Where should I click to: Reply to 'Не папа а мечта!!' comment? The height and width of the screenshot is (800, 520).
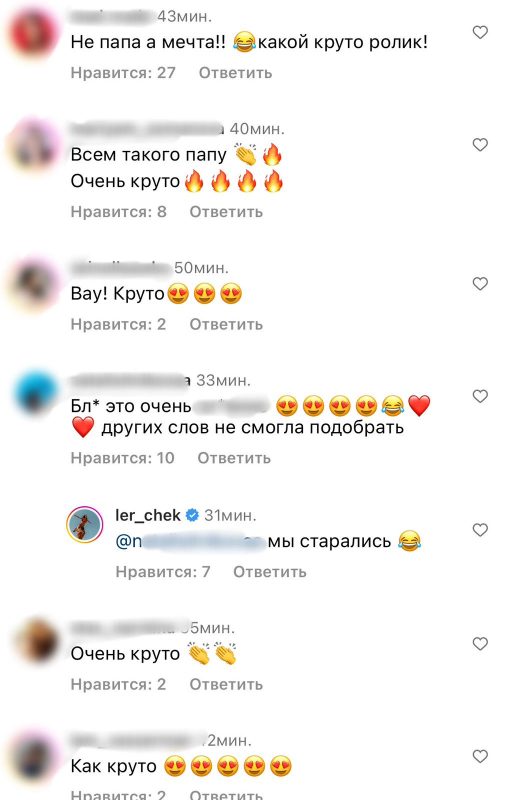click(x=235, y=73)
